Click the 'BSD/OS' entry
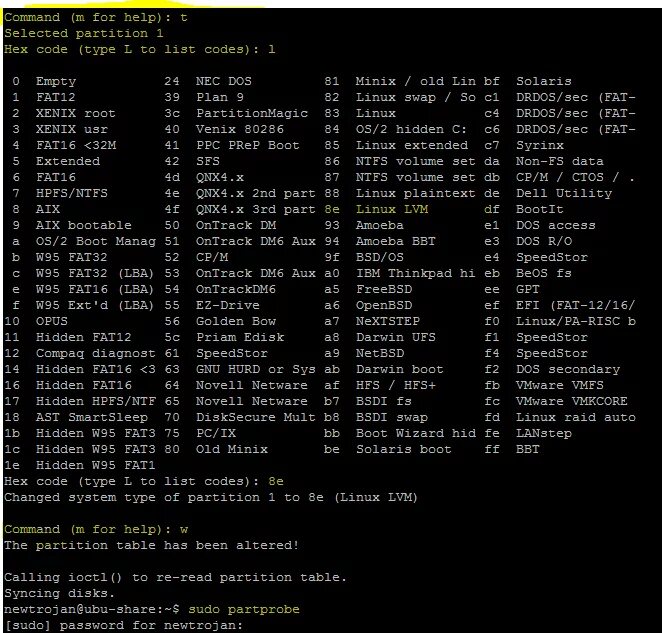This screenshot has height=633, width=662. click(380, 257)
